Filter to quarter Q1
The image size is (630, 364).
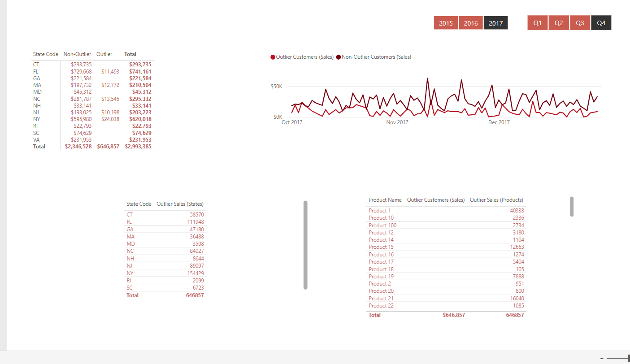click(x=538, y=23)
